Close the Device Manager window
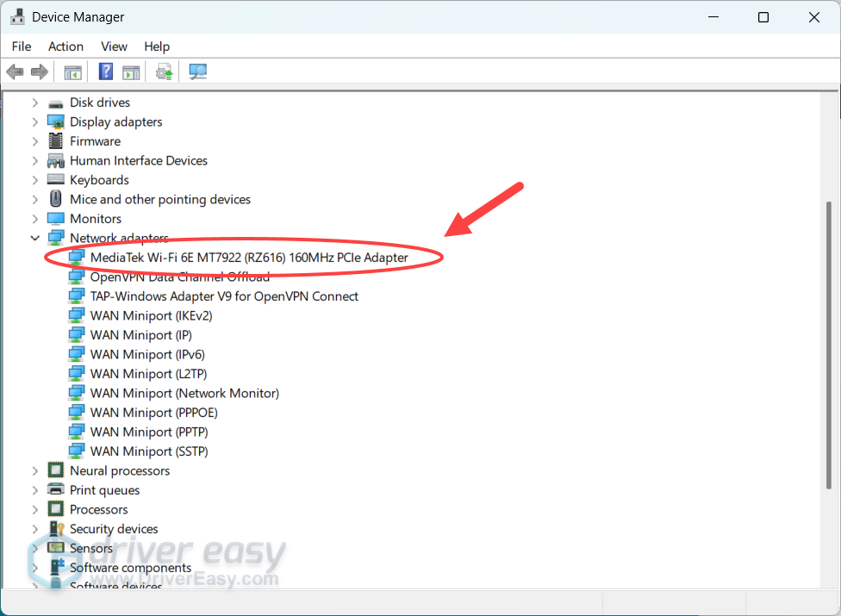The image size is (841, 616). click(813, 17)
